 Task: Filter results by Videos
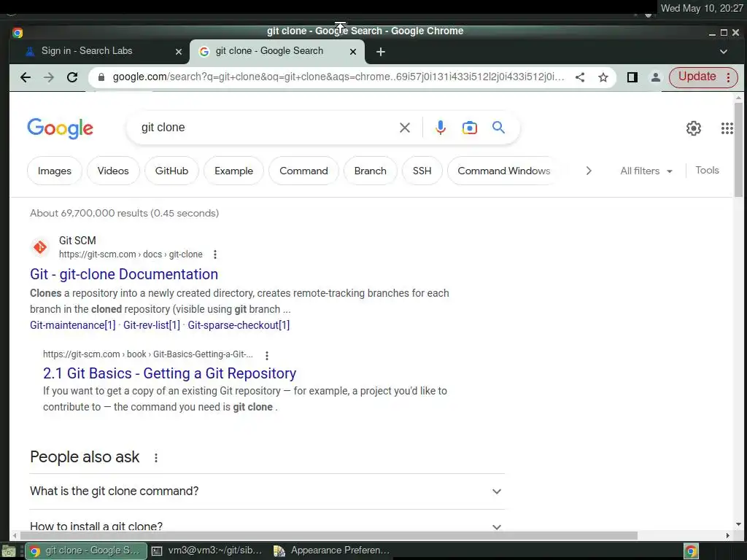[x=113, y=171]
